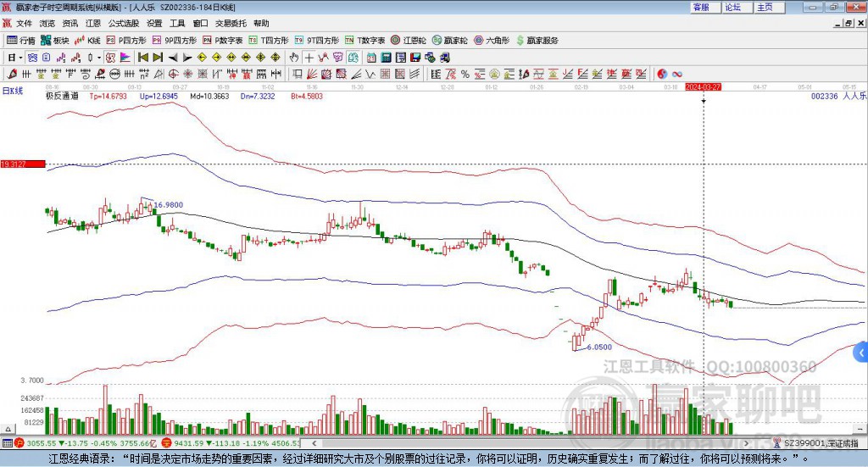Click the 极反通道 indicator name
Image resolution: width=868 pixels, height=467 pixels.
point(62,97)
